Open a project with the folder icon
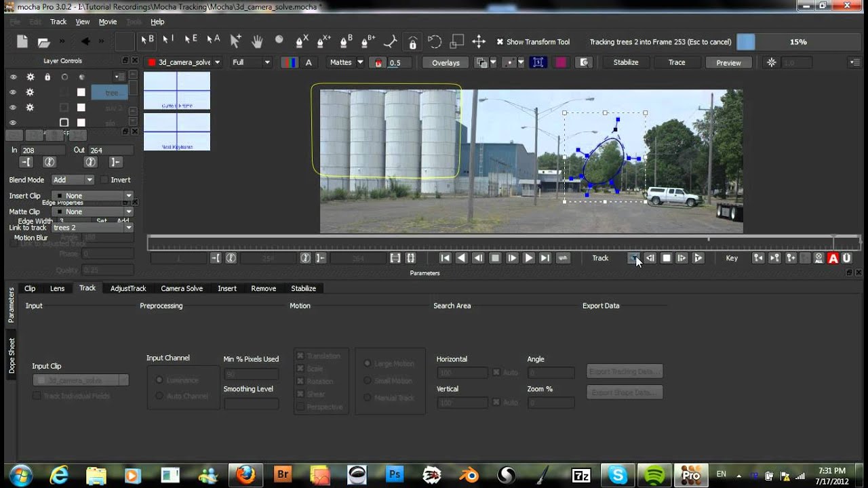This screenshot has width=868, height=488. tap(44, 41)
